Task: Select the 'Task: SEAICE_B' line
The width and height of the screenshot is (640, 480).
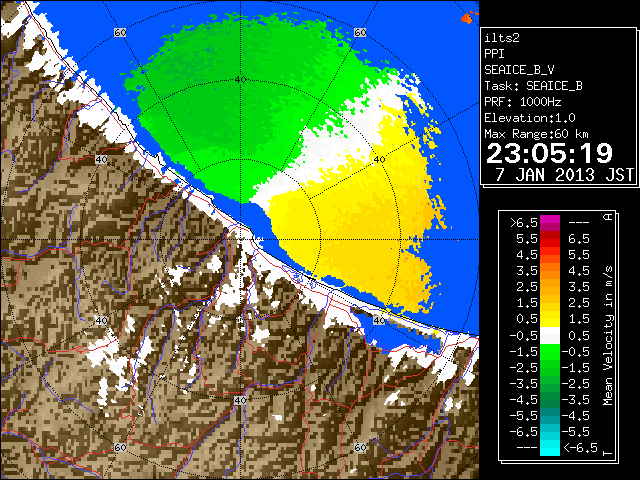Action: (x=533, y=86)
